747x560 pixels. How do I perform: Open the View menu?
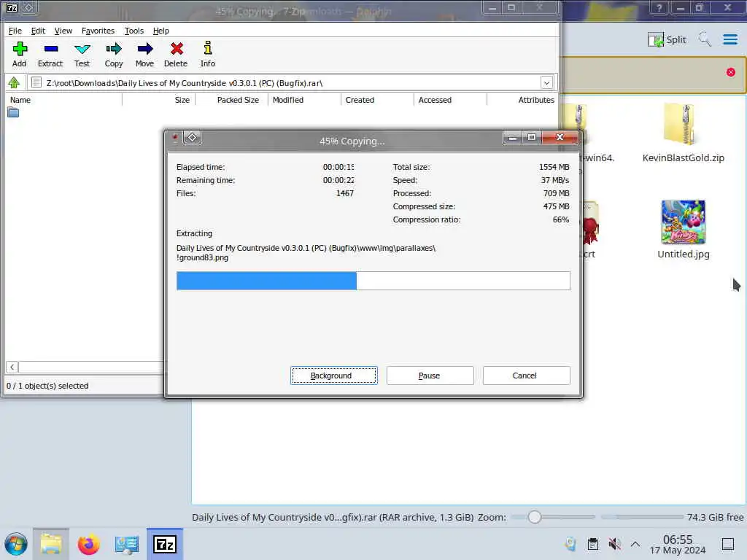pyautogui.click(x=63, y=31)
